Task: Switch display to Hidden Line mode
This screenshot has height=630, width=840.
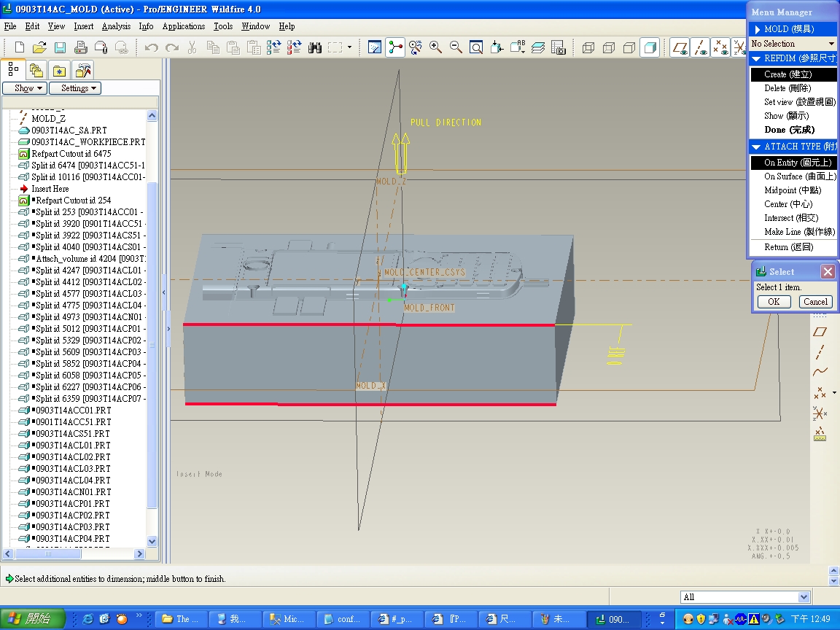Action: pos(609,47)
